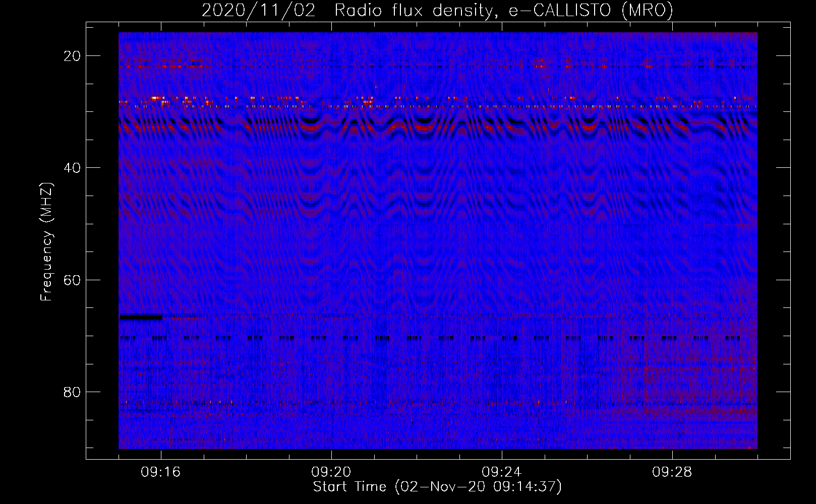This screenshot has width=816, height=504.
Task: Click the 60 frequency tick label
Action: [x=73, y=280]
